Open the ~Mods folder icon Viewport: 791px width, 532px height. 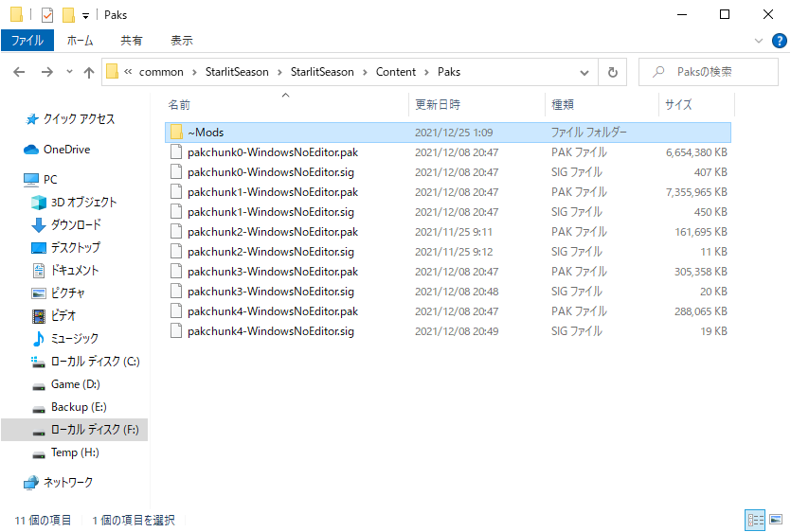click(x=176, y=133)
